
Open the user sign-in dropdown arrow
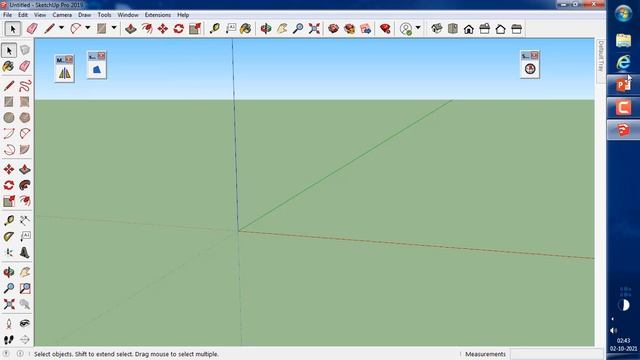[418, 28]
